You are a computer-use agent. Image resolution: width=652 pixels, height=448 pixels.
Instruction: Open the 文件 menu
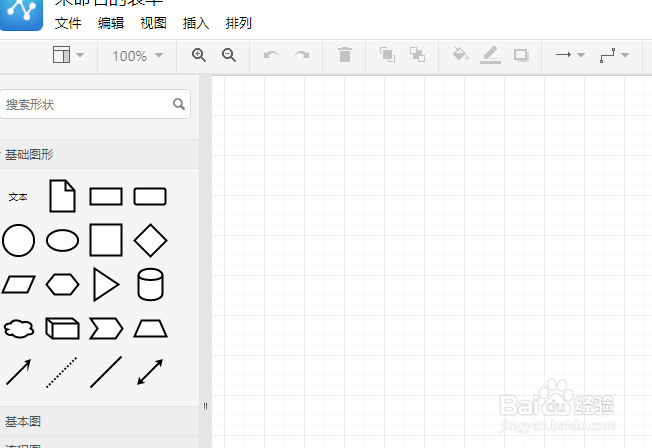tap(68, 23)
